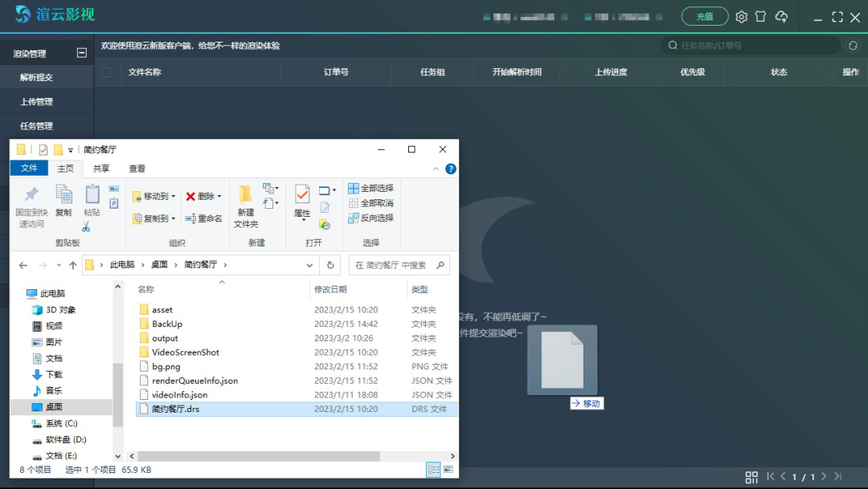The image size is (868, 489).
Task: Click 全部选择 in the ribbon
Action: point(371,188)
